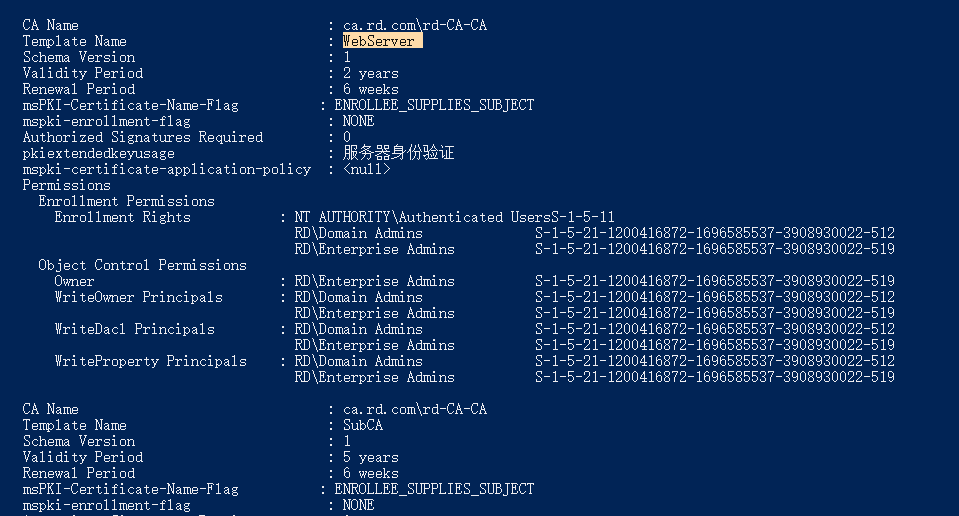The image size is (959, 516).
Task: Click the S-1-5-11 SID text
Action: [583, 217]
